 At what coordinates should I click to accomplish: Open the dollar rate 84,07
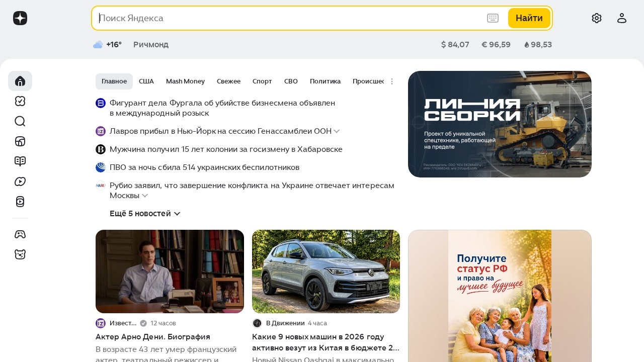pyautogui.click(x=455, y=45)
